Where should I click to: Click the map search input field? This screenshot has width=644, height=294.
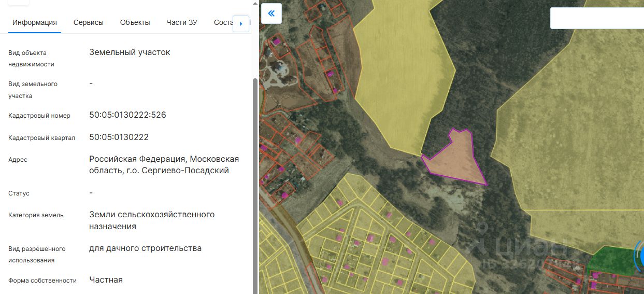tap(597, 18)
